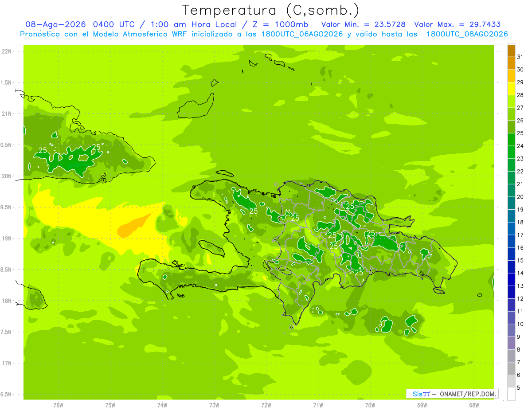The width and height of the screenshot is (532, 411).
Task: Click the yellow legend swatch between 28 and 29
Action: coord(511,89)
